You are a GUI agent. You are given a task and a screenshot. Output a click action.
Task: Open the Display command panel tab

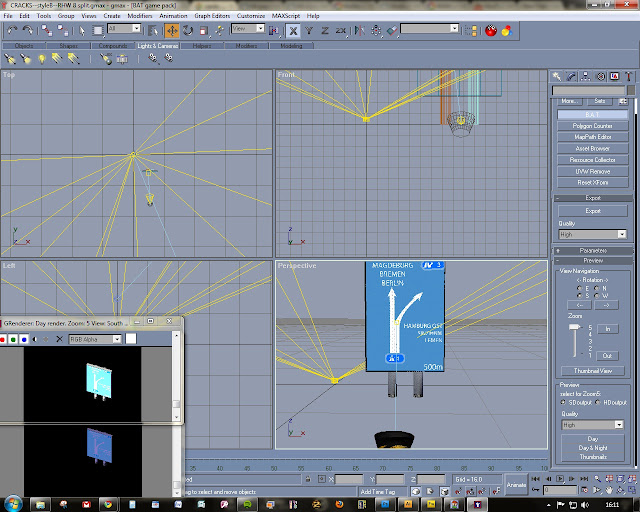tap(614, 76)
